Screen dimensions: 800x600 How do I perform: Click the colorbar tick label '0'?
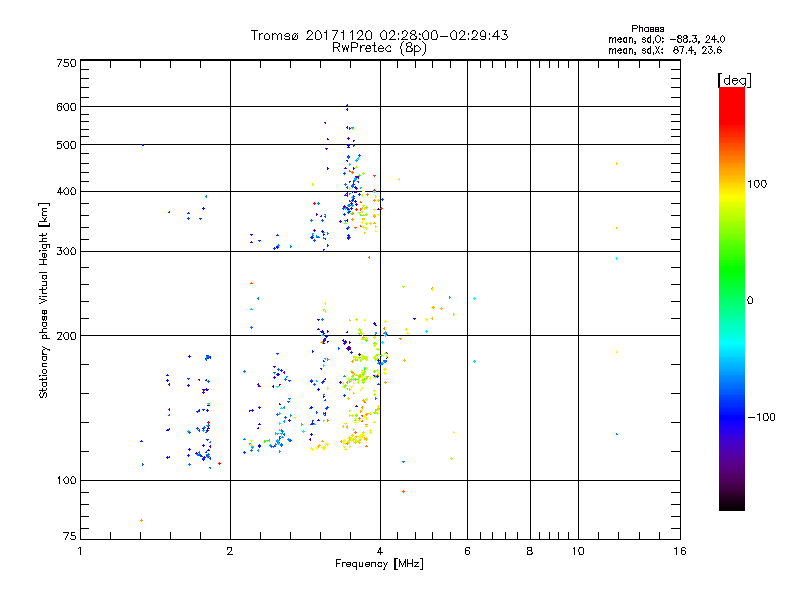750,300
